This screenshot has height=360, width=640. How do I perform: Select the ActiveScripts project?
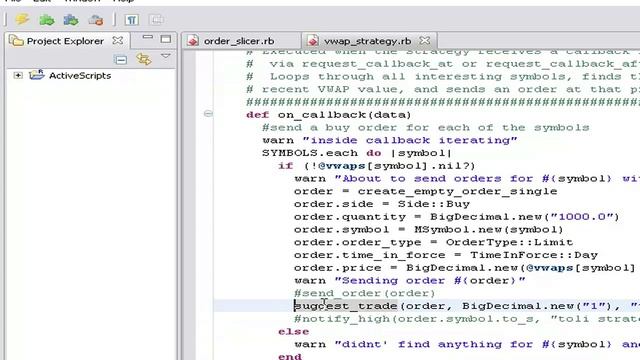tap(80, 76)
